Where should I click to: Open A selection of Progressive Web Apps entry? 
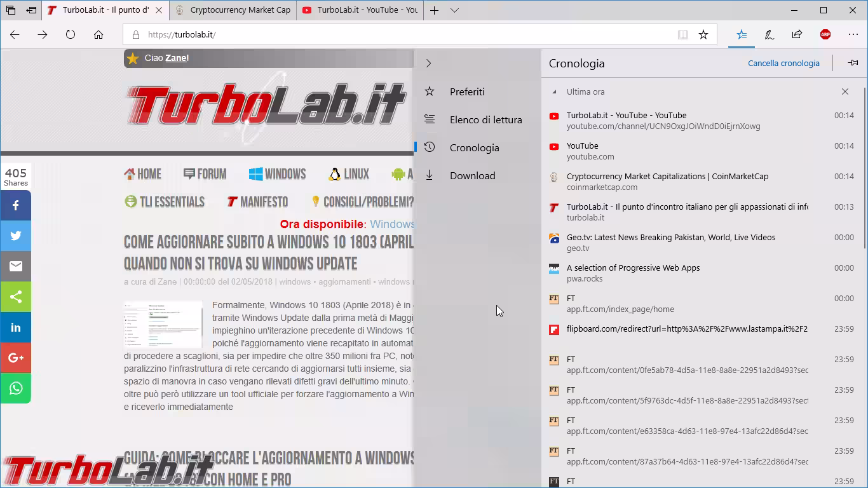(702, 273)
